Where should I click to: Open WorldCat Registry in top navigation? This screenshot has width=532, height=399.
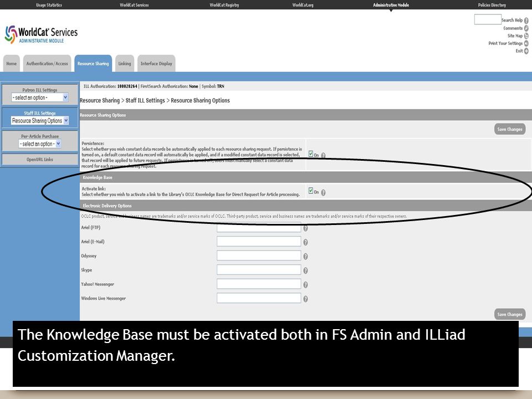click(x=224, y=5)
